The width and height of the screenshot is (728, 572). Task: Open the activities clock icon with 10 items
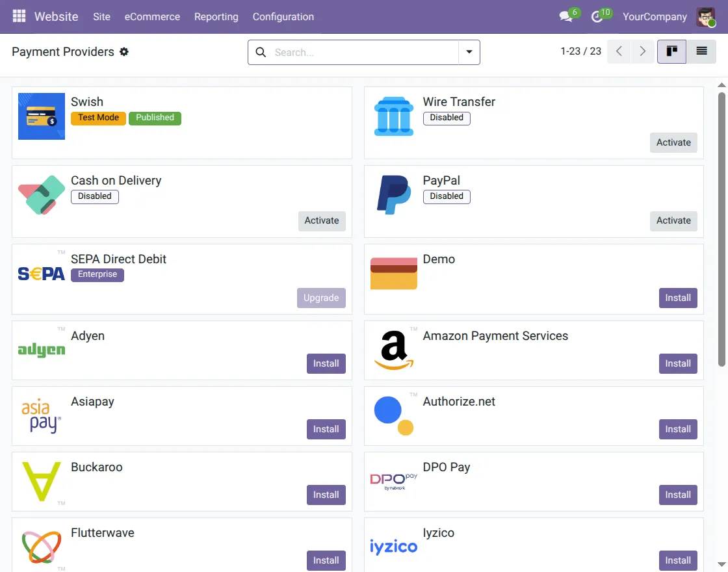coord(597,17)
